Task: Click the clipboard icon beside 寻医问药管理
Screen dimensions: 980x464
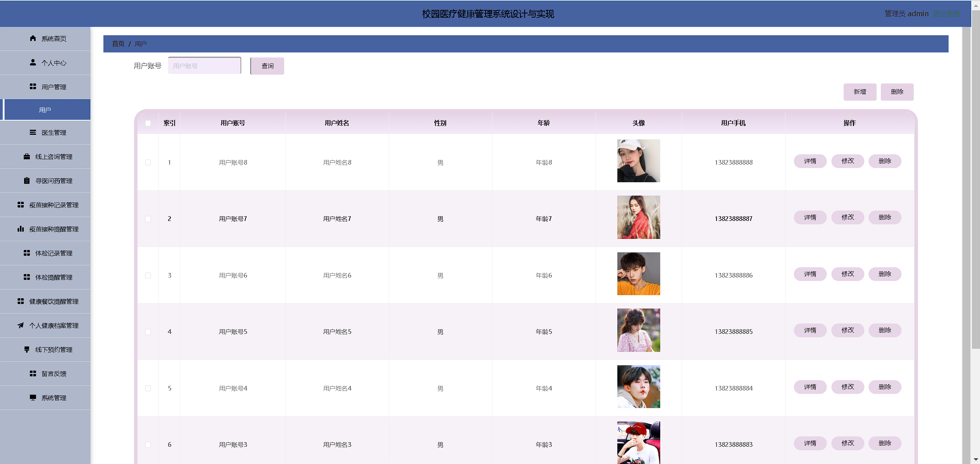Action: tap(27, 181)
